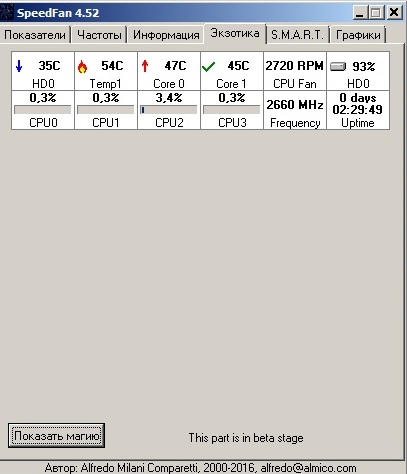The image size is (407, 474).
Task: Click the CPU2 label
Action: 169,123
